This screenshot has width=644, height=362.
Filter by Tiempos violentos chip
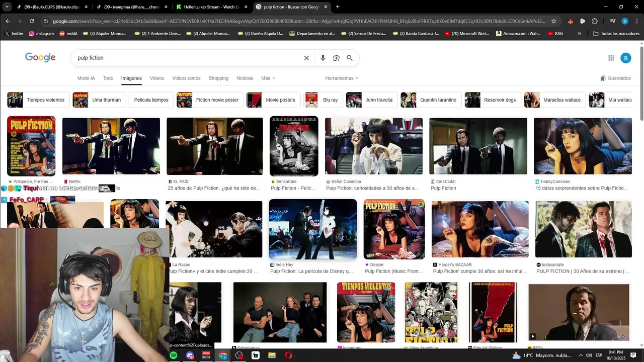click(37, 100)
